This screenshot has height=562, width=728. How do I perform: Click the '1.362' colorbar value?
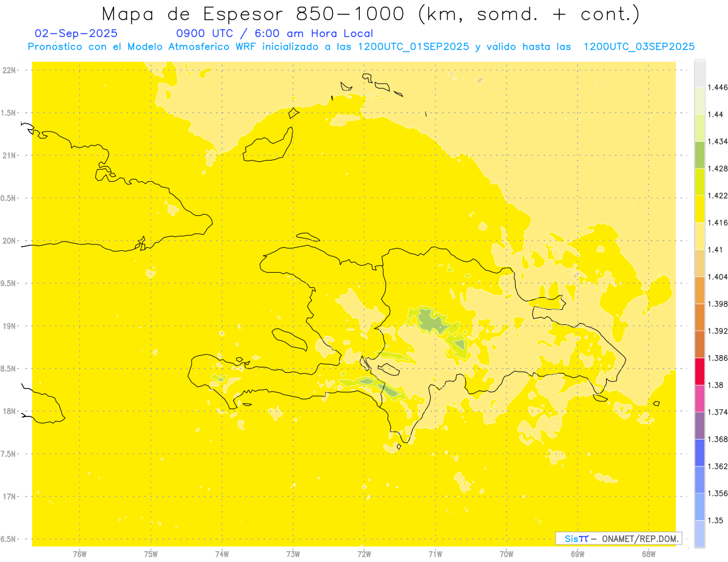tap(718, 466)
